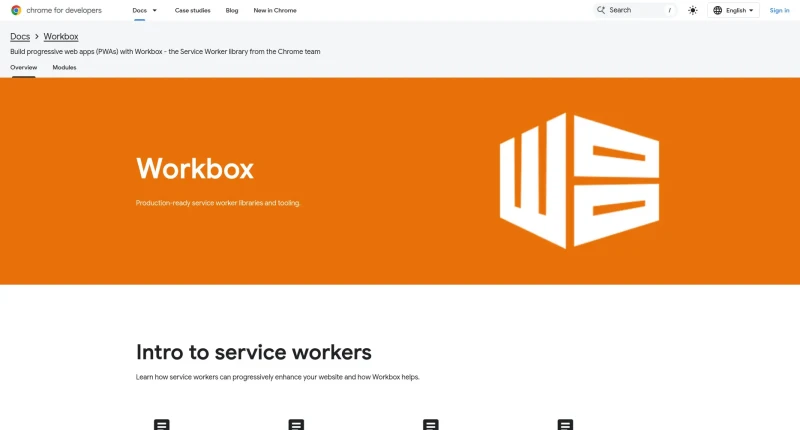Click the Sign in link
This screenshot has width=800, height=430.
(x=779, y=10)
